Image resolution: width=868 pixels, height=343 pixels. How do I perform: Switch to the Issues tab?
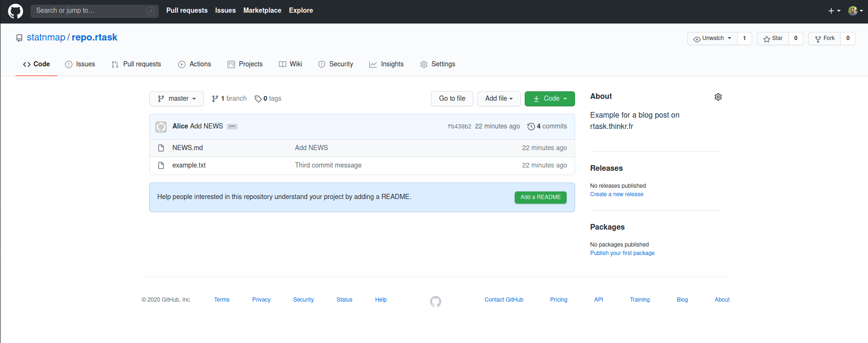(80, 64)
